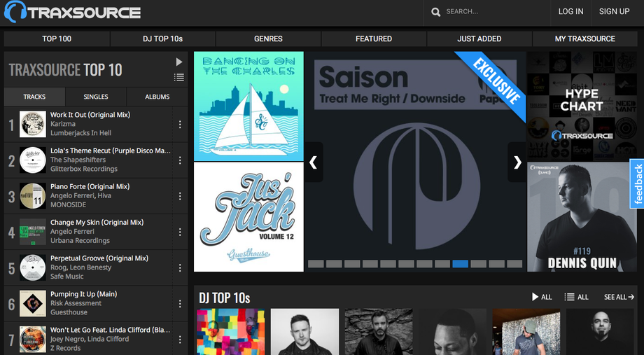Click artwork for Pumping It Up

pyautogui.click(x=33, y=303)
